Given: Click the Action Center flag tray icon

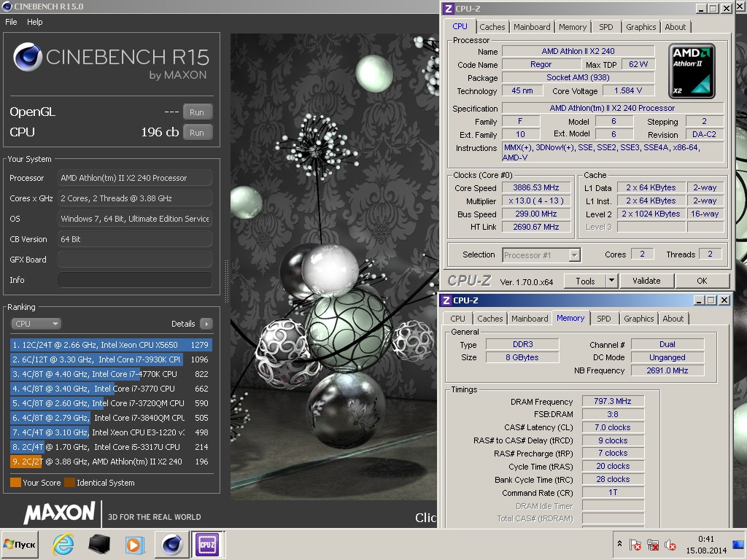Looking at the screenshot, I should (x=635, y=544).
